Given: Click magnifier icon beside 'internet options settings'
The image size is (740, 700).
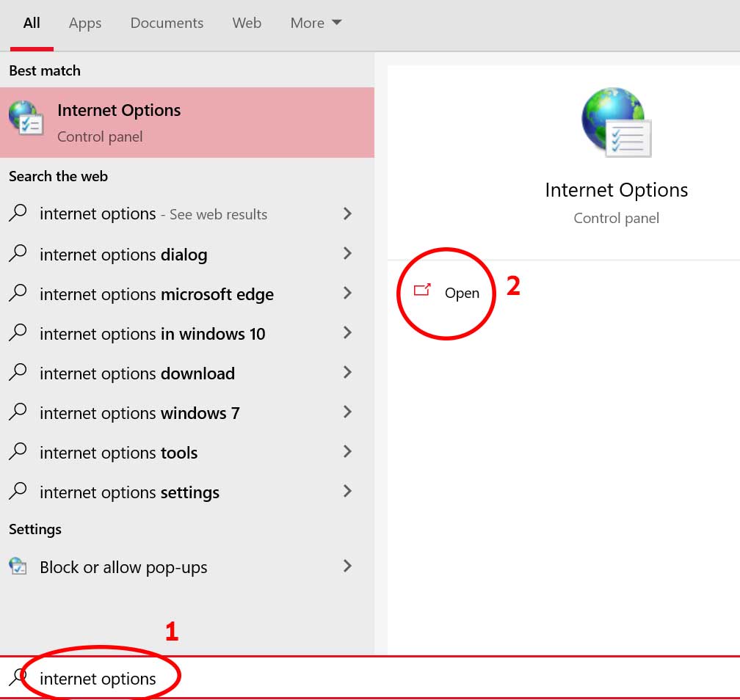Looking at the screenshot, I should (x=18, y=491).
